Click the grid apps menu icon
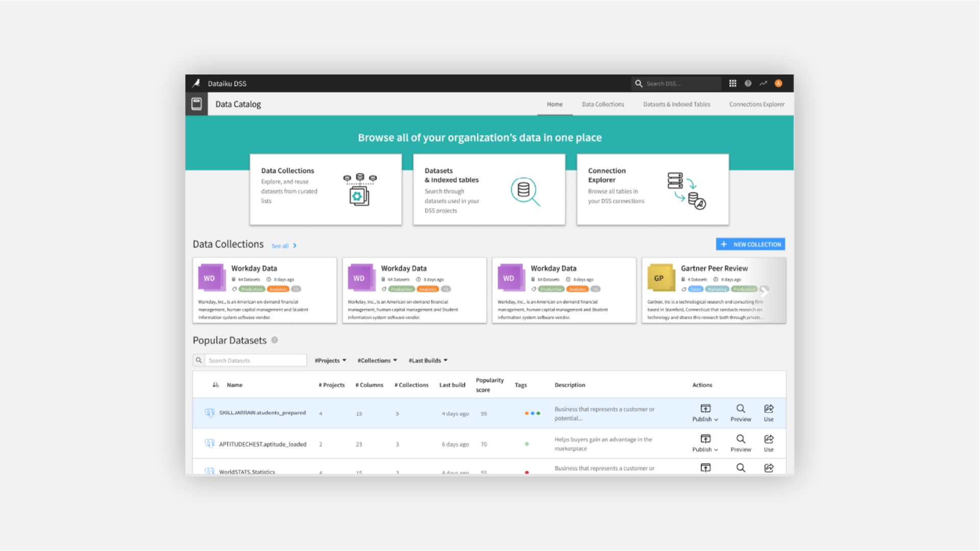 pyautogui.click(x=733, y=83)
